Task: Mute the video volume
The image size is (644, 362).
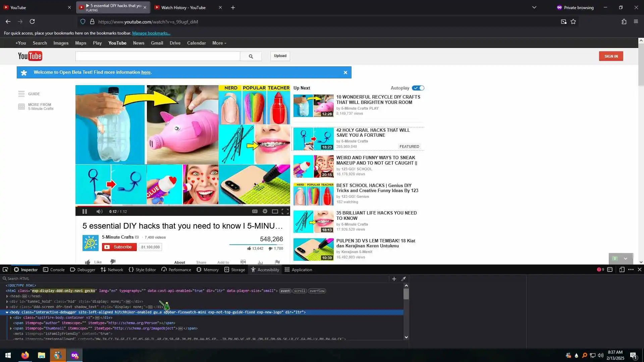Action: 99,212
